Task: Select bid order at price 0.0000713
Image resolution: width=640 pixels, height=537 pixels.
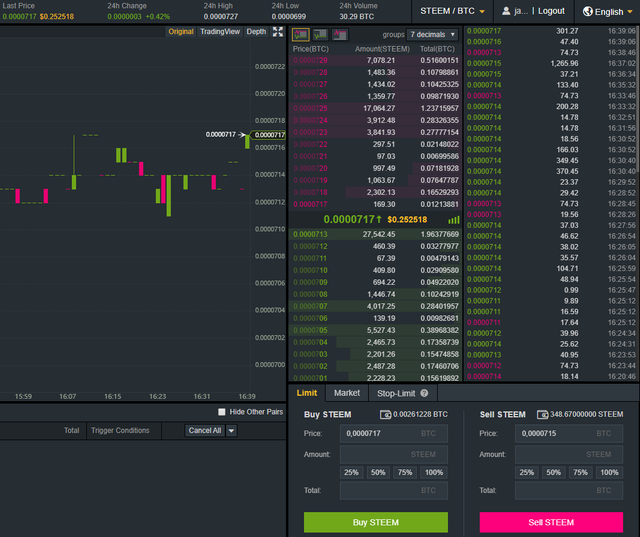Action: [376, 235]
